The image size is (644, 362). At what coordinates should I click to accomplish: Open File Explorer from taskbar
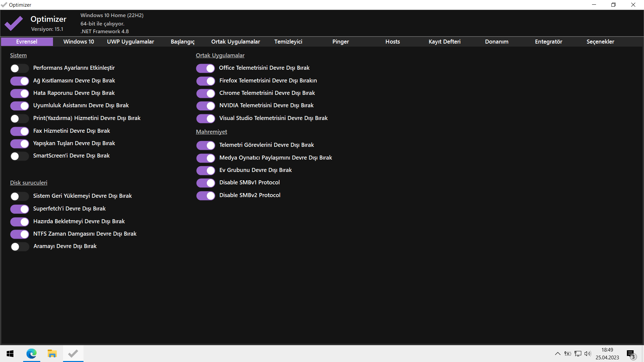52,354
